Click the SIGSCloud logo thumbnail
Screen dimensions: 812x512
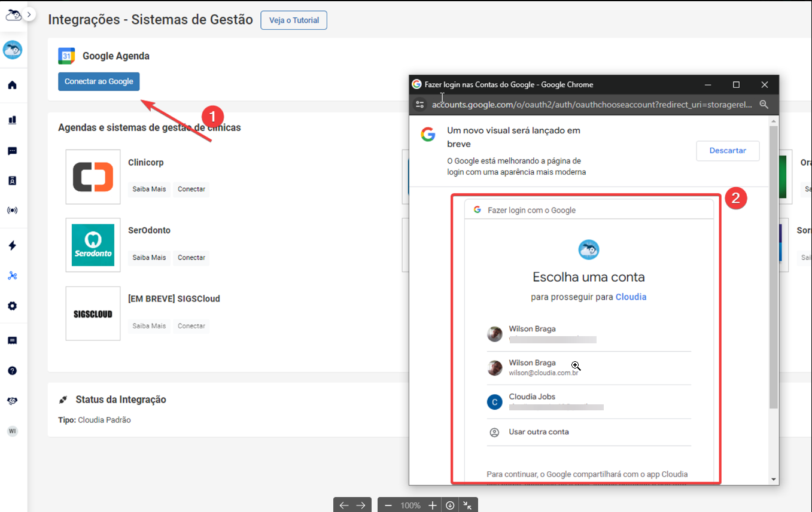pyautogui.click(x=93, y=313)
